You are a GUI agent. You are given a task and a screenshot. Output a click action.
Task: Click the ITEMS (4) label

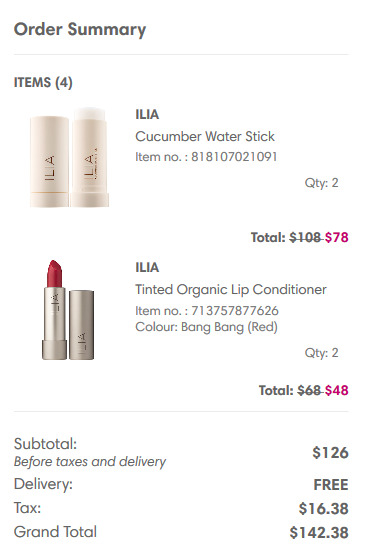click(x=43, y=82)
